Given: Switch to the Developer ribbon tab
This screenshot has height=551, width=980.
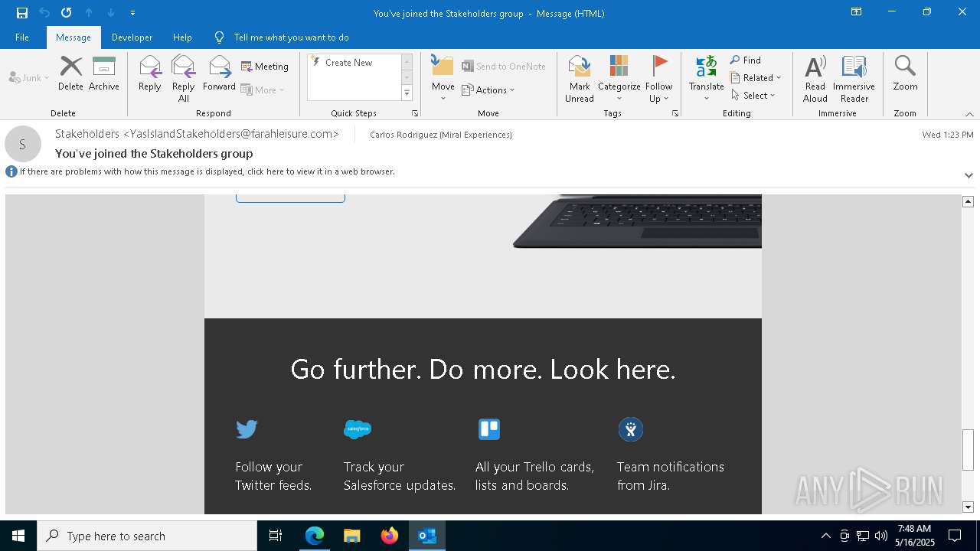Looking at the screenshot, I should click(x=132, y=37).
